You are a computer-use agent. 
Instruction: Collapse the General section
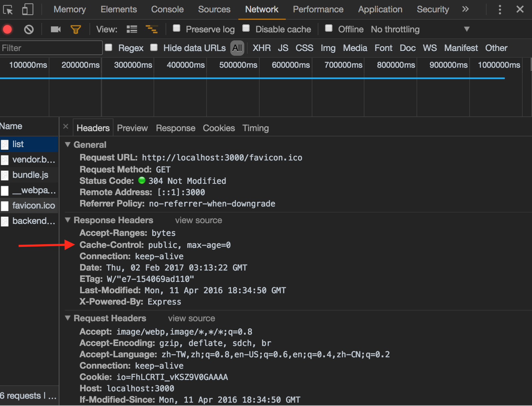point(68,144)
